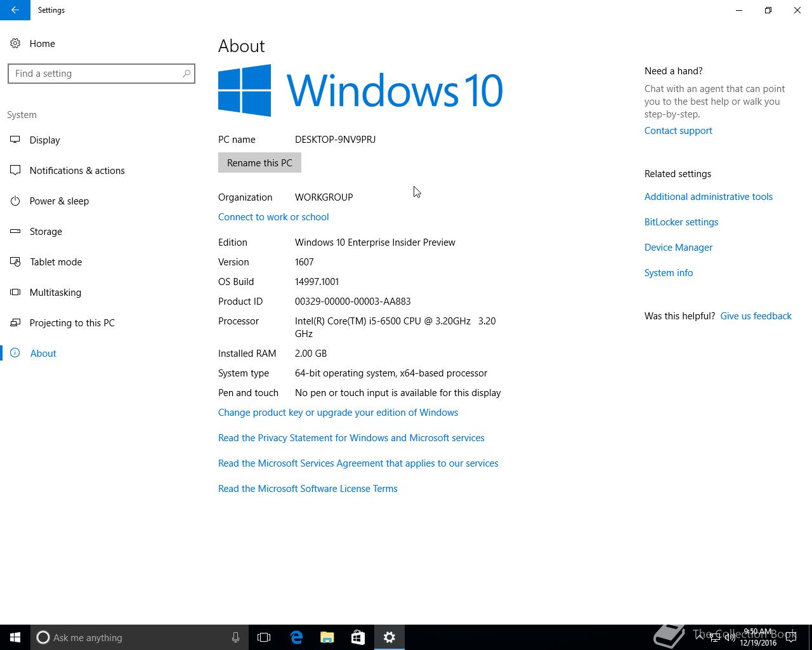
Task: Open System info link
Action: pyautogui.click(x=669, y=273)
